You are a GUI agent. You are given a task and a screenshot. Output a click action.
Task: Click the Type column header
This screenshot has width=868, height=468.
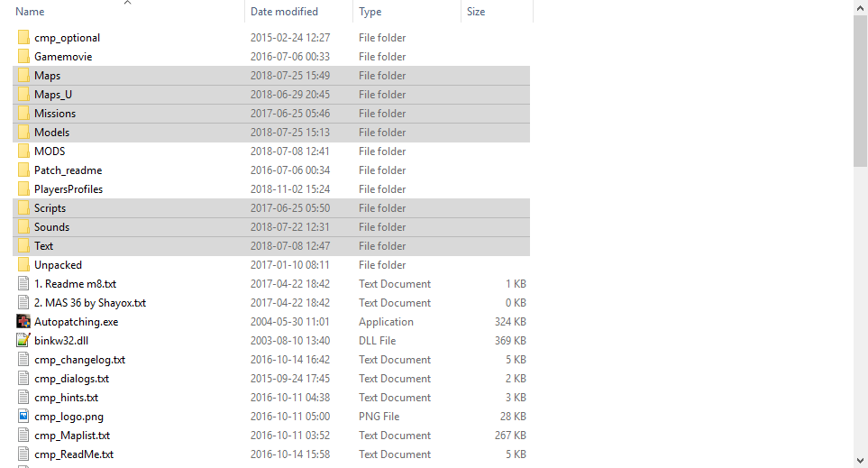pos(370,12)
